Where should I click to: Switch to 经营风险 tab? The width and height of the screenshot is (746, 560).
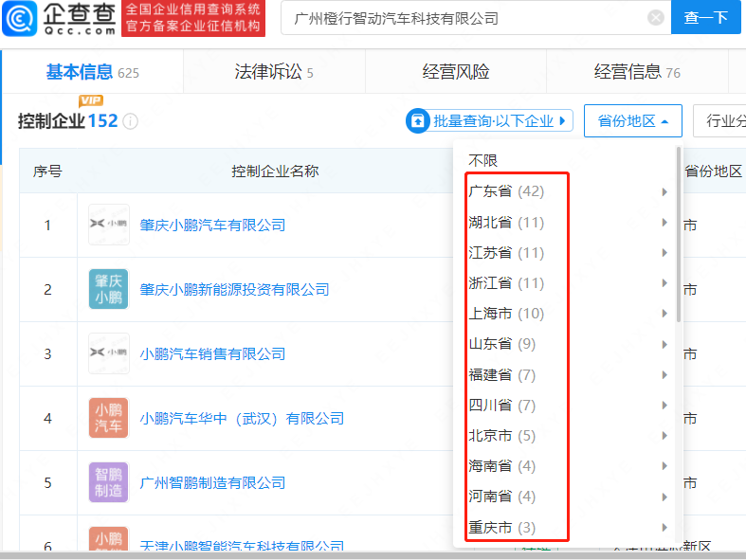(456, 72)
